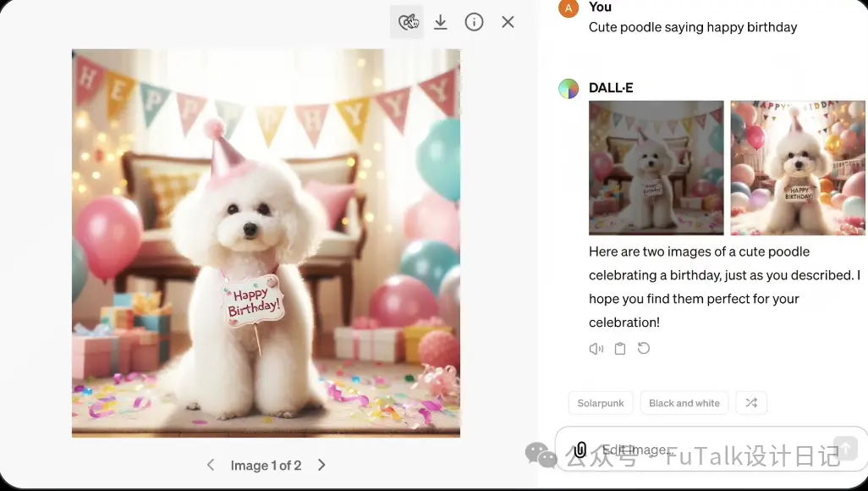Viewport: 868px width, 491px height.
Task: Download the poodle image
Action: [441, 22]
